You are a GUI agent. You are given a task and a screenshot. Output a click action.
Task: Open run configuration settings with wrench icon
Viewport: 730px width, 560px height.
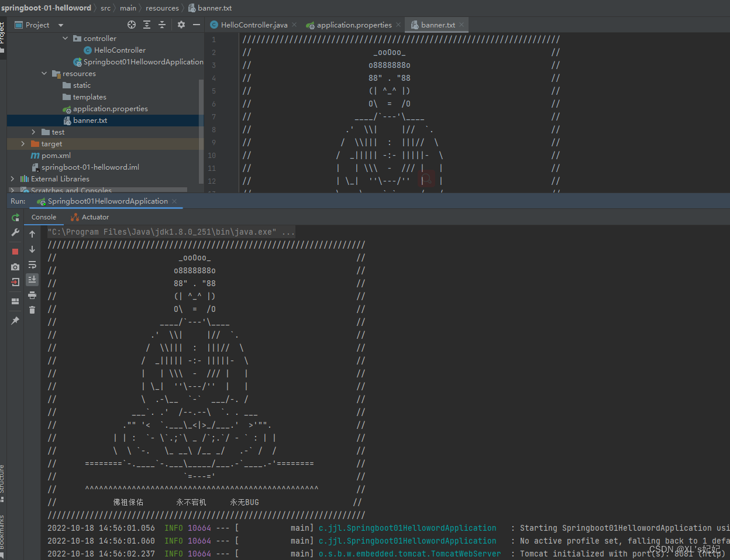(x=15, y=233)
